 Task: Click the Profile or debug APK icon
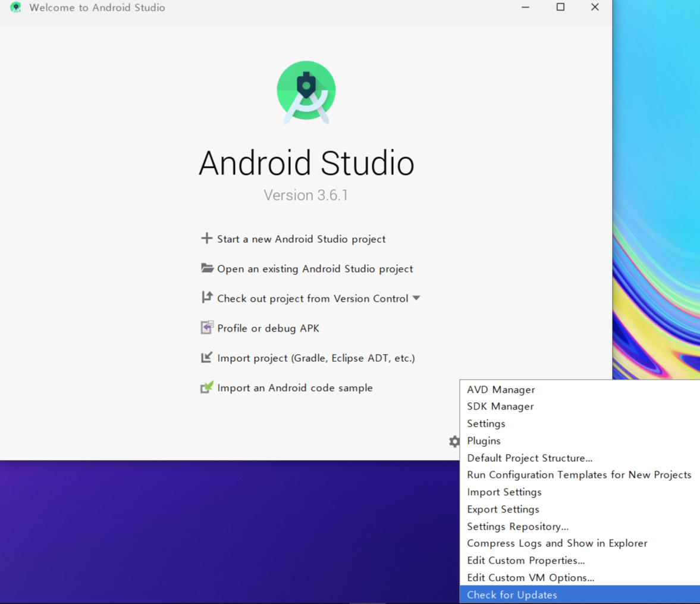[207, 327]
